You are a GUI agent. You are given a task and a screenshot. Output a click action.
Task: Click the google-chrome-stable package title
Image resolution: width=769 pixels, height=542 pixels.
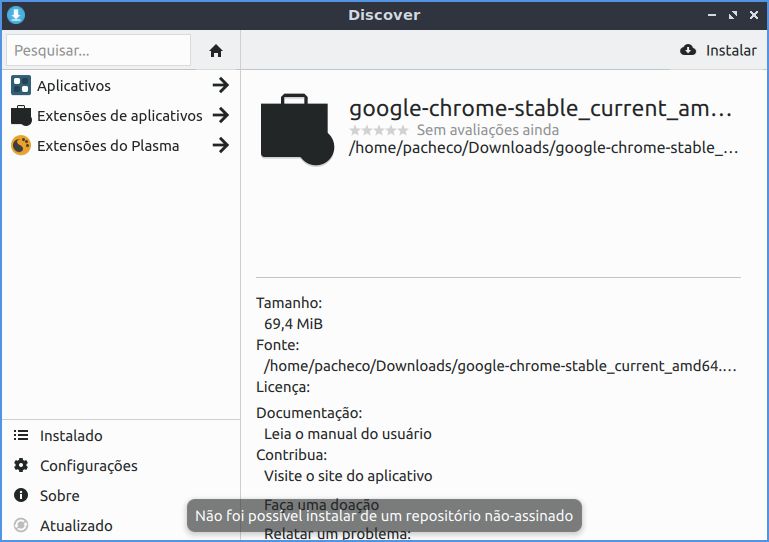(x=540, y=108)
